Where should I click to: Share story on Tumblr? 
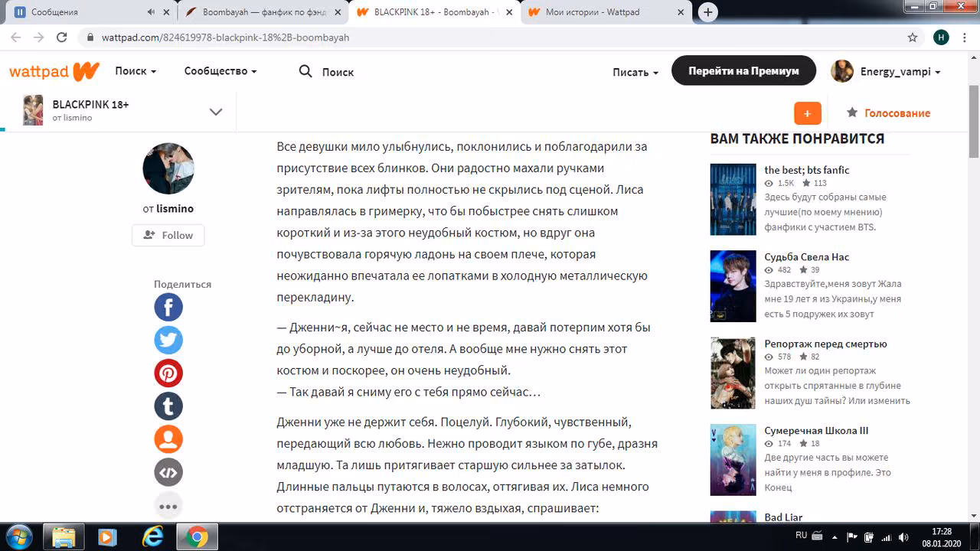point(168,406)
